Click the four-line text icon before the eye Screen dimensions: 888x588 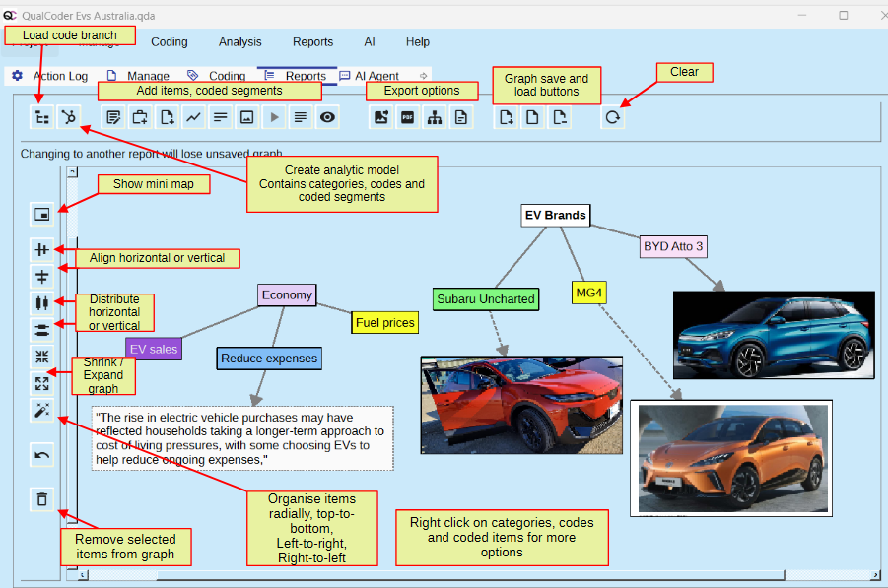click(x=301, y=117)
